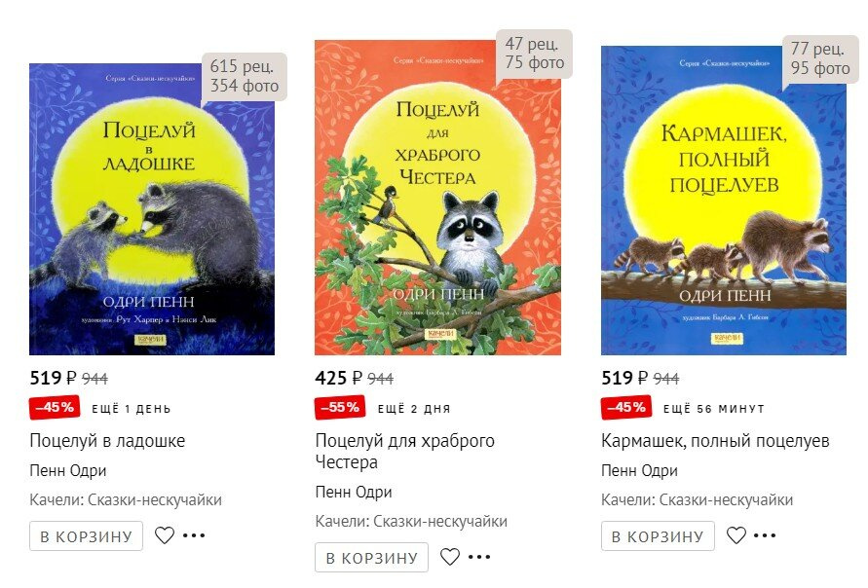The width and height of the screenshot is (868, 588).
Task: Add Кармашек, полный поцелуев to cart
Action: [x=659, y=536]
